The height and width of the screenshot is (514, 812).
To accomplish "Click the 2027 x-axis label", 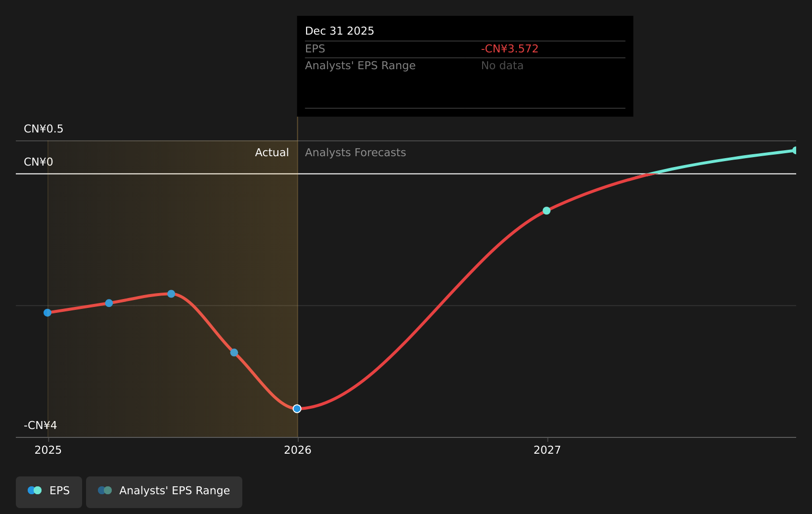I will pos(547,450).
